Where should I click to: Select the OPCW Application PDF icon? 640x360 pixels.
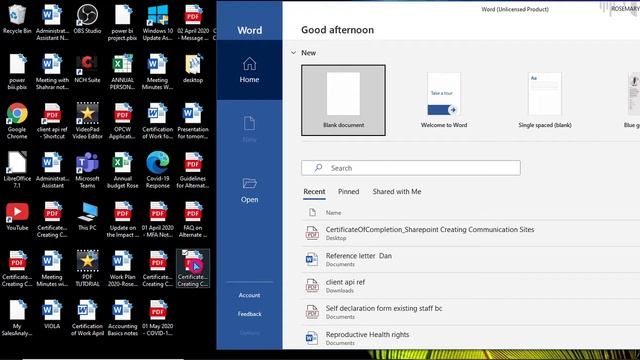click(122, 121)
